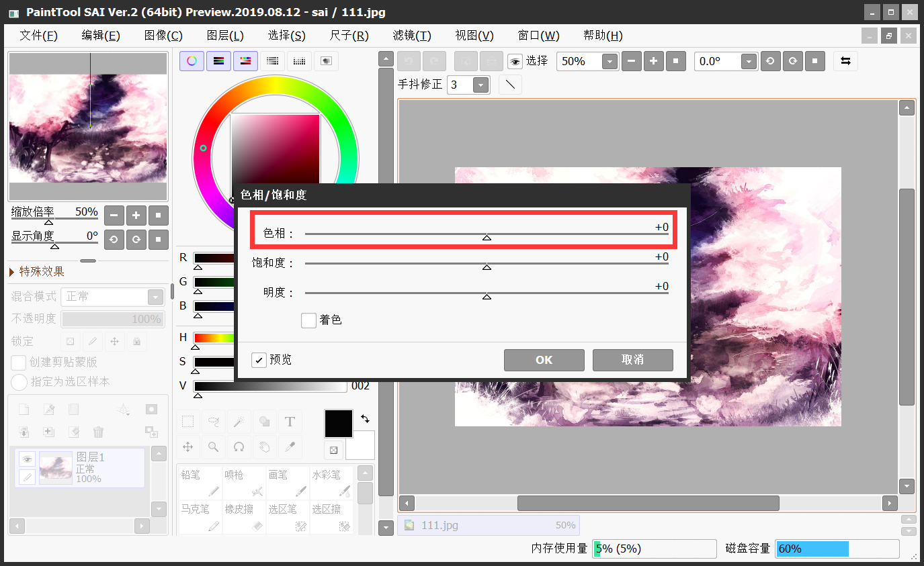Expand the 特殊效果 section
This screenshot has height=566, width=924.
(38, 272)
